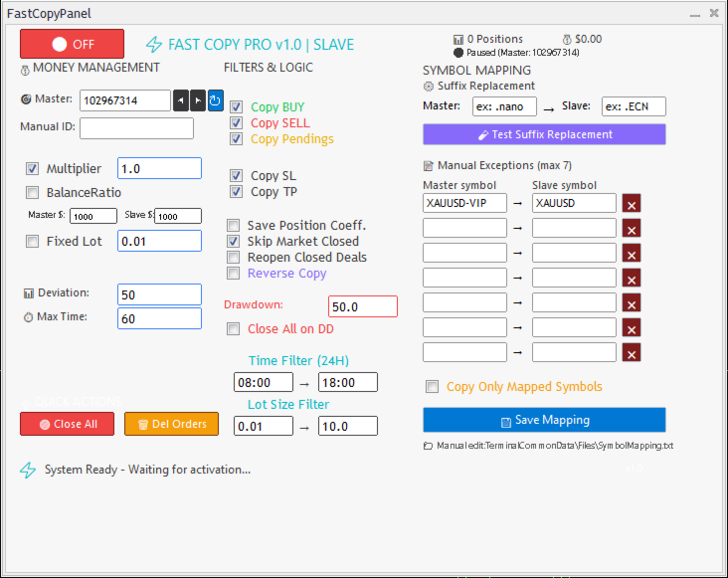Enable the Reverse Copy checkbox
The height and width of the screenshot is (578, 728).
(x=233, y=273)
